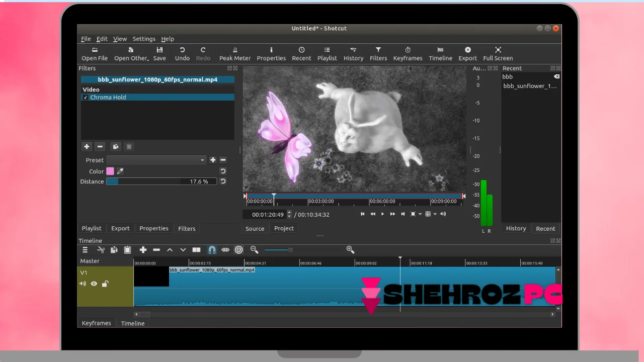Image resolution: width=644 pixels, height=362 pixels.
Task: Paste the clip using the timeline paste icon
Action: 127,250
